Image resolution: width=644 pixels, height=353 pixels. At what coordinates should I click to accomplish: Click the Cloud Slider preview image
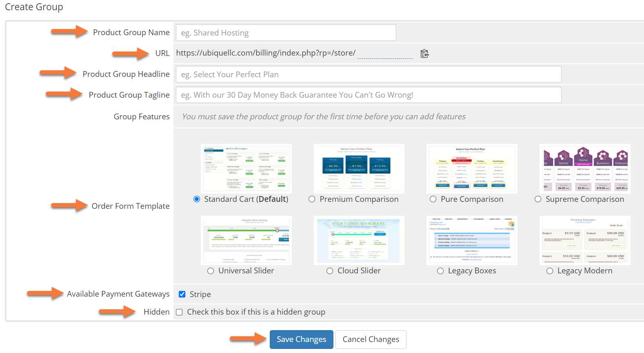point(359,240)
